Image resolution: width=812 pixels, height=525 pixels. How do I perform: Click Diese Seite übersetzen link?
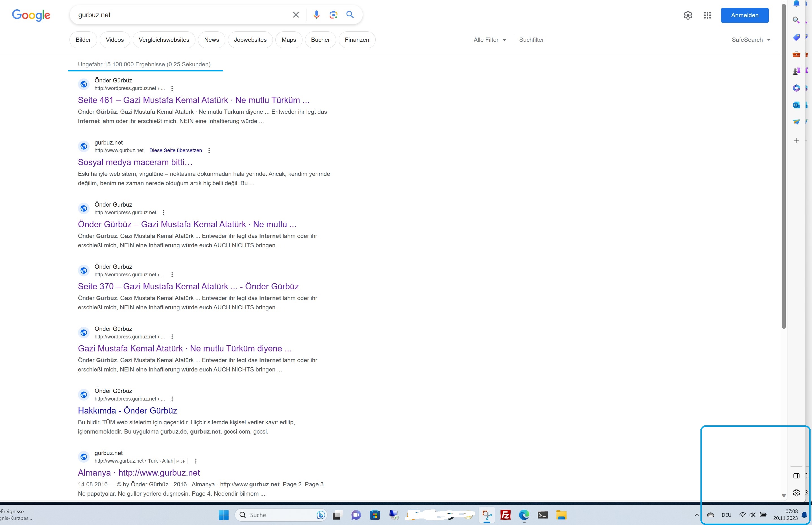(x=175, y=150)
